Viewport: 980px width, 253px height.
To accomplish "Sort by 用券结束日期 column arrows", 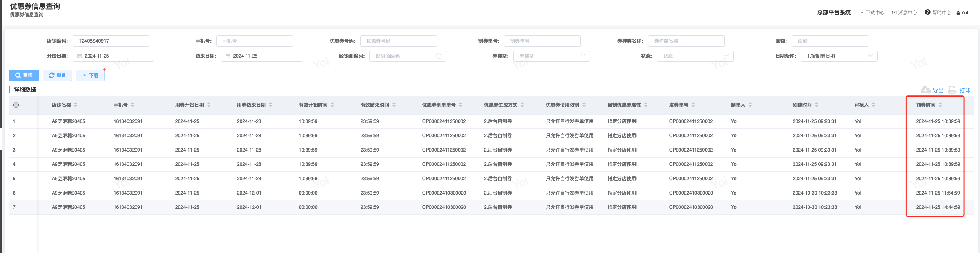I will [270, 105].
